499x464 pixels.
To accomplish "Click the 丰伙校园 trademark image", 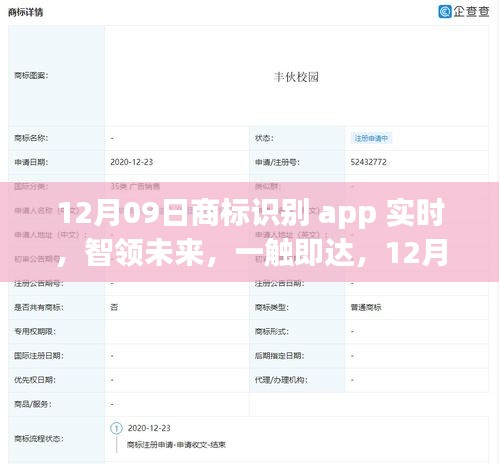I will pyautogui.click(x=296, y=77).
